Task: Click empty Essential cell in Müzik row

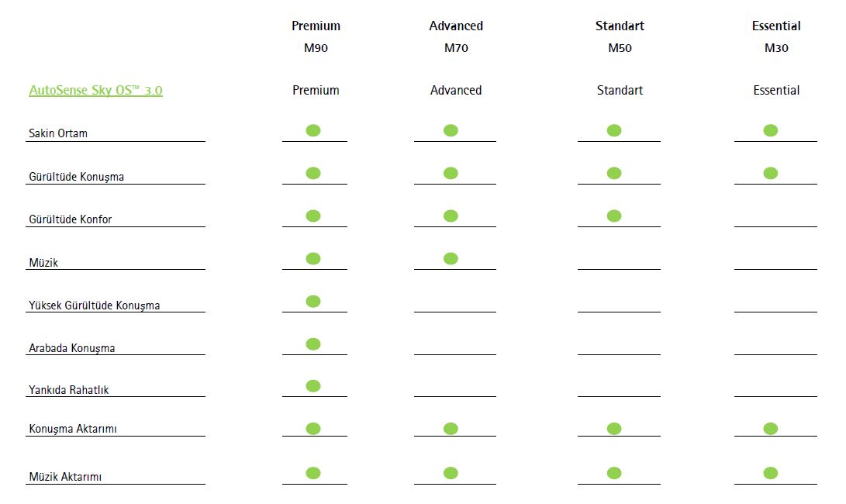Action: click(775, 259)
